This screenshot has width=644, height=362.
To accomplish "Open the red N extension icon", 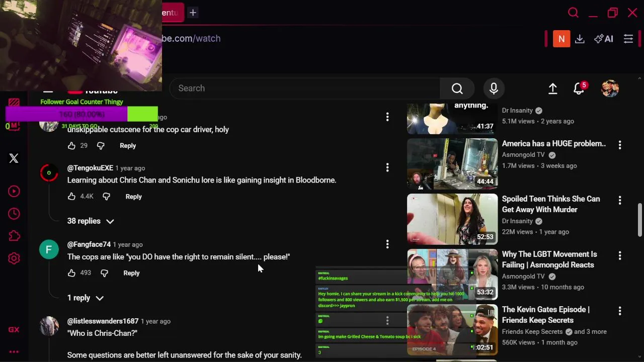I will coord(561,39).
